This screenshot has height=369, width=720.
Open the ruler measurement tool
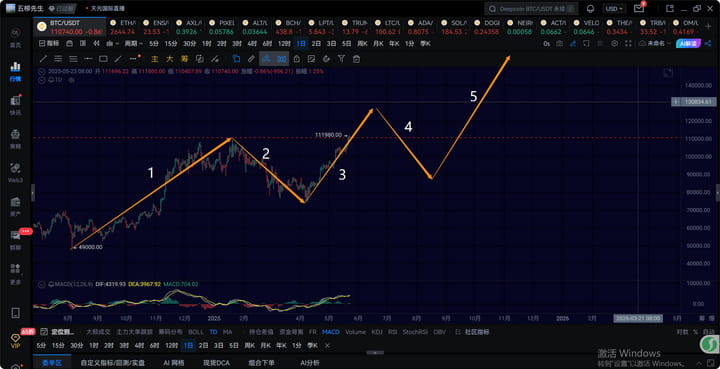tap(251, 59)
